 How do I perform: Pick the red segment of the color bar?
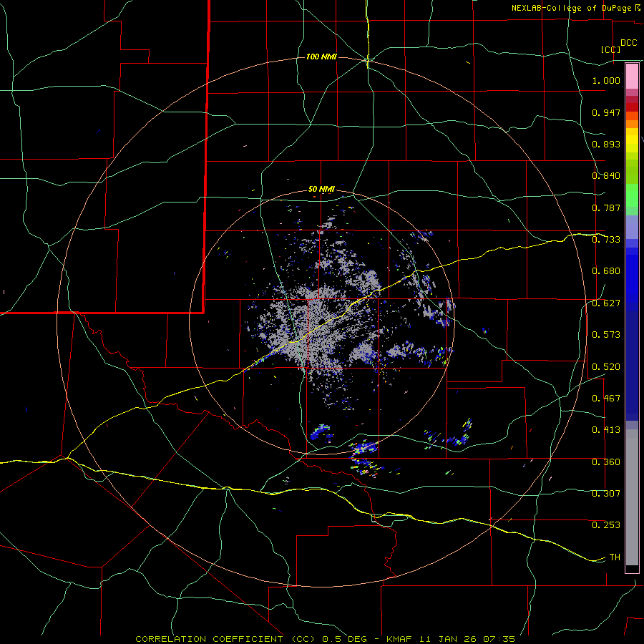click(x=632, y=107)
